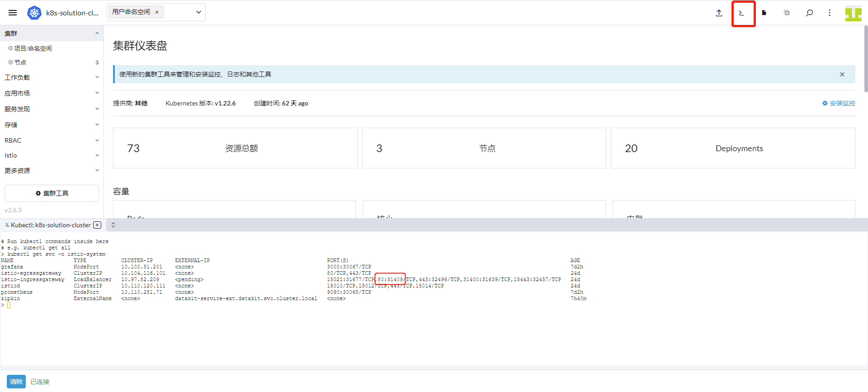Click the 已连接 status text
Viewport: 868px width, 392px height.
click(40, 382)
